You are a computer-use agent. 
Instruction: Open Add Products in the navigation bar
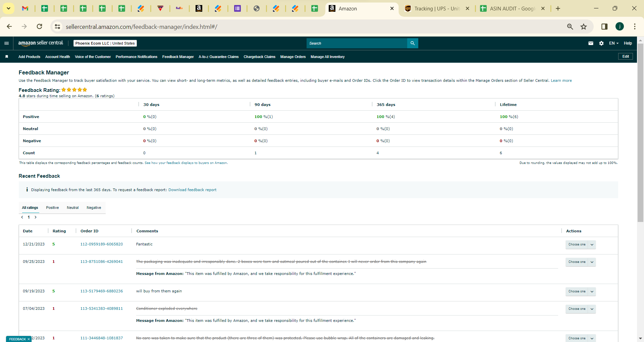tap(29, 57)
